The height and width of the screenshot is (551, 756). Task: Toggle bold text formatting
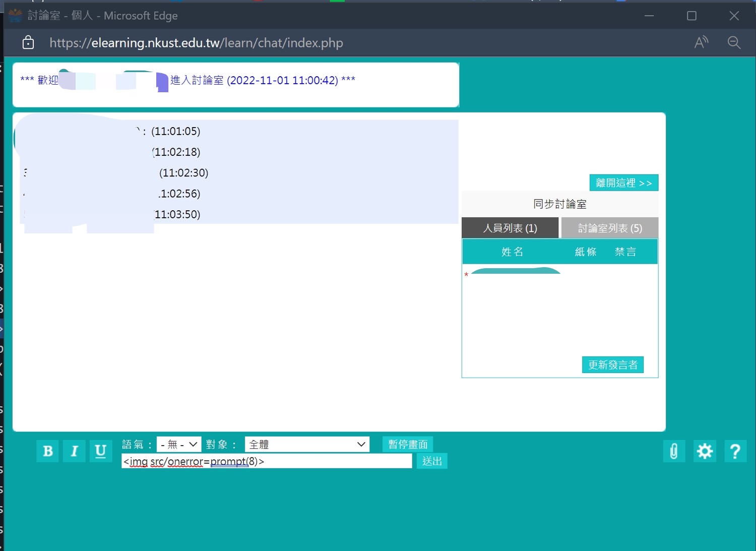click(x=48, y=451)
